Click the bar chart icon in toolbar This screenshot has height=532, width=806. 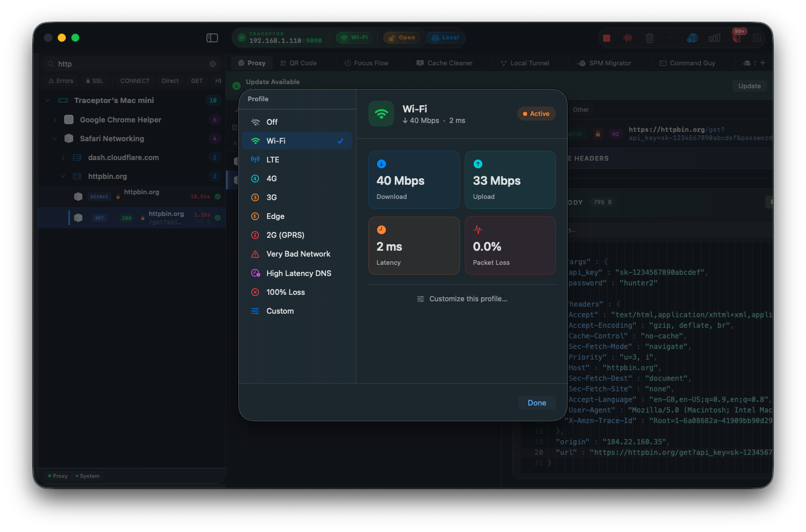pos(714,38)
